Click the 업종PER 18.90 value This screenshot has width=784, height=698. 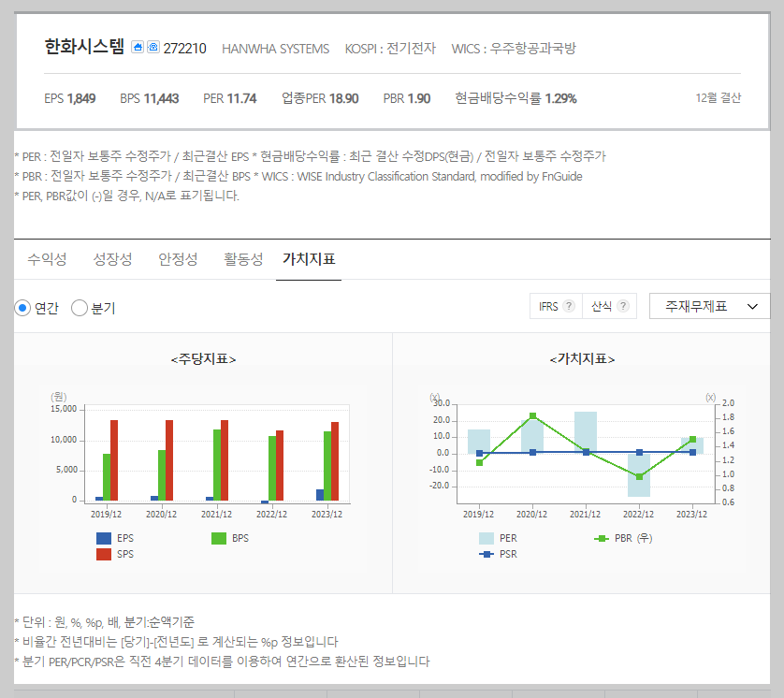click(x=320, y=98)
